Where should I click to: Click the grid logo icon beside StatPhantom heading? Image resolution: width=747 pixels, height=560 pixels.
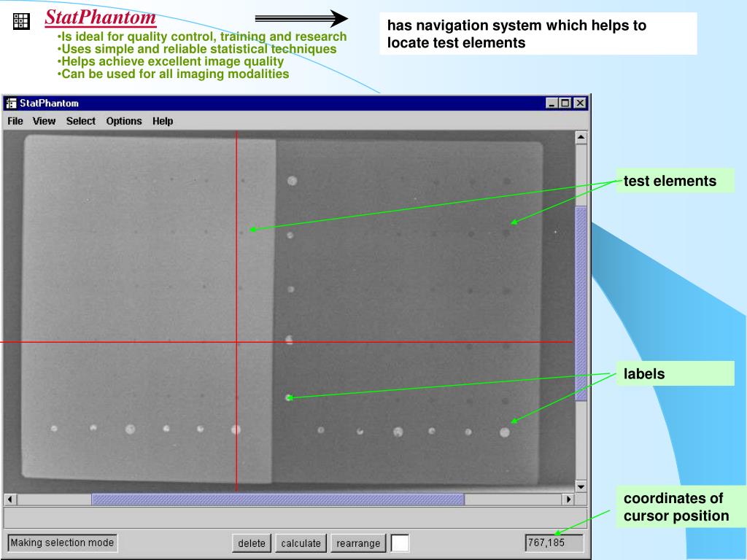pyautogui.click(x=21, y=21)
